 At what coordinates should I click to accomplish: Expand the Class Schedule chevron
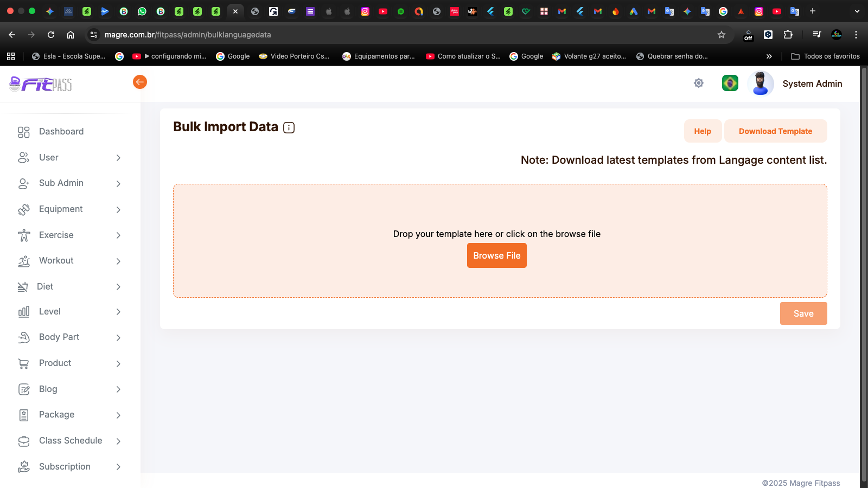click(x=118, y=441)
